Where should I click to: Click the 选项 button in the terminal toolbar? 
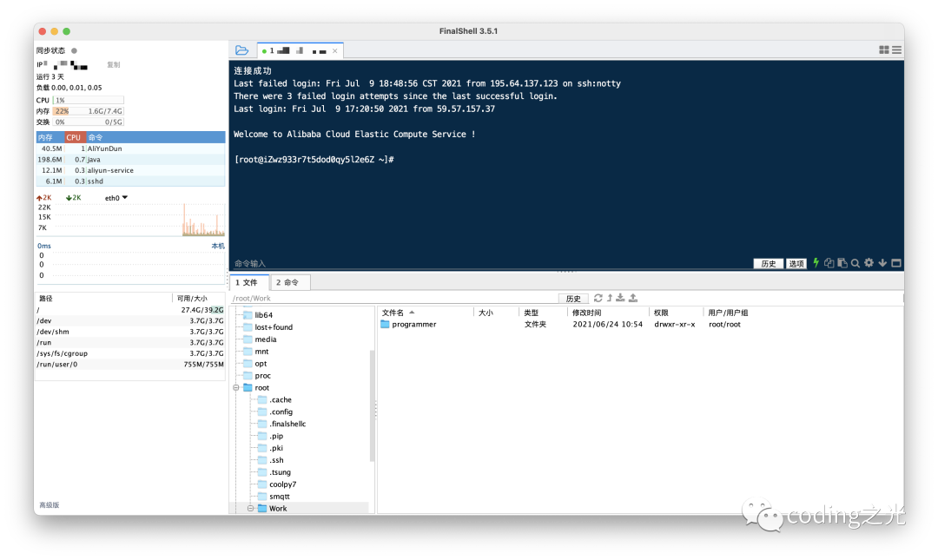pos(796,263)
